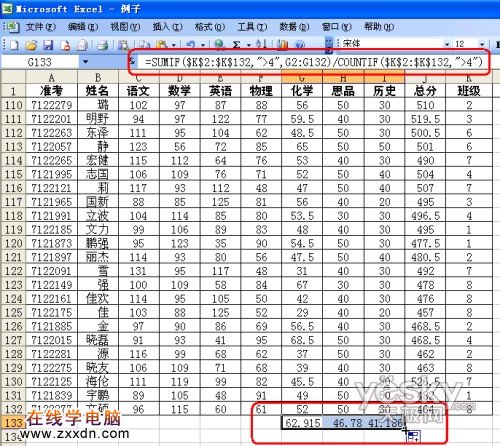Screen dimensions: 500x446
Task: Select column A header
Action: tap(51, 77)
